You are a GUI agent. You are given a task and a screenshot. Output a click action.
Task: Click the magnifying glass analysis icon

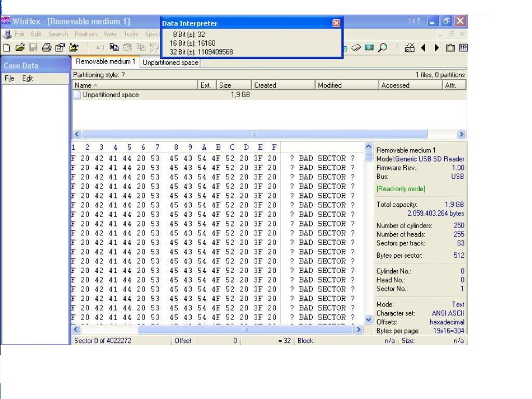pyautogui.click(x=383, y=48)
